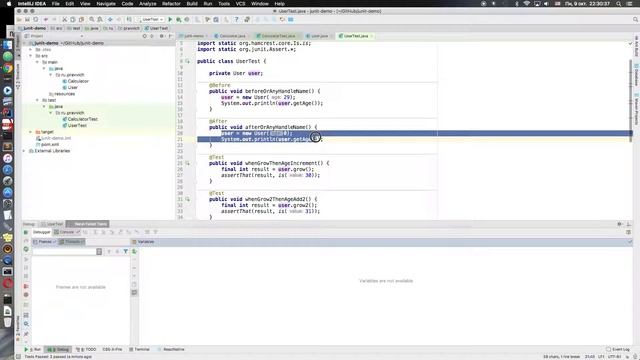Image resolution: width=640 pixels, height=360 pixels.
Task: Collapse the src folder in project tree
Action: (x=31, y=56)
